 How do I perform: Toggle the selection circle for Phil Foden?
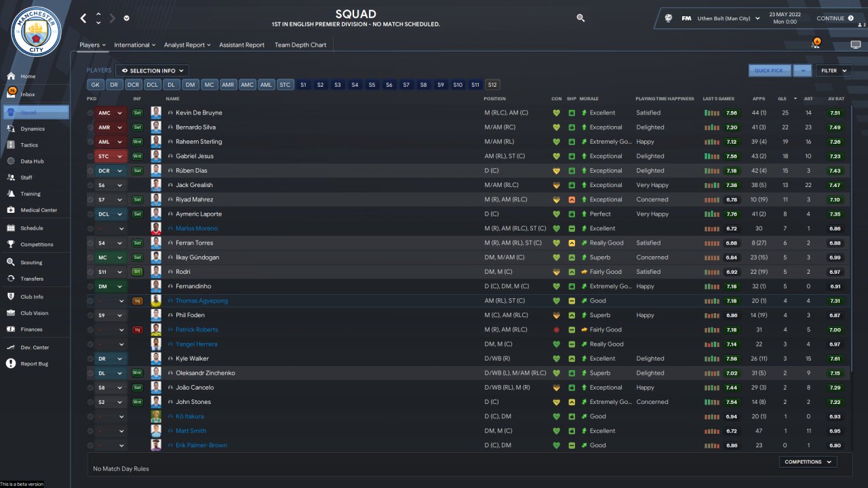click(x=90, y=315)
